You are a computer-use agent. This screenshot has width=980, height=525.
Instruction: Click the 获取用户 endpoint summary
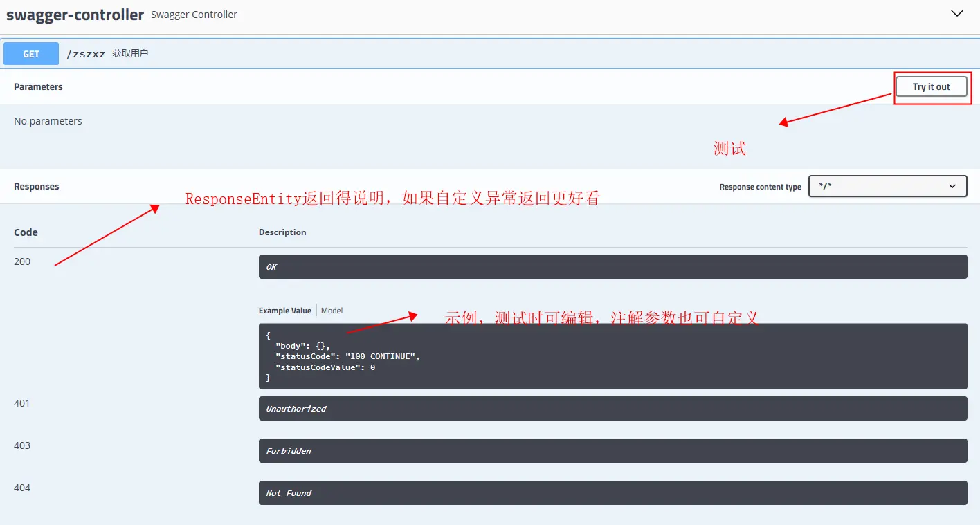click(x=131, y=53)
